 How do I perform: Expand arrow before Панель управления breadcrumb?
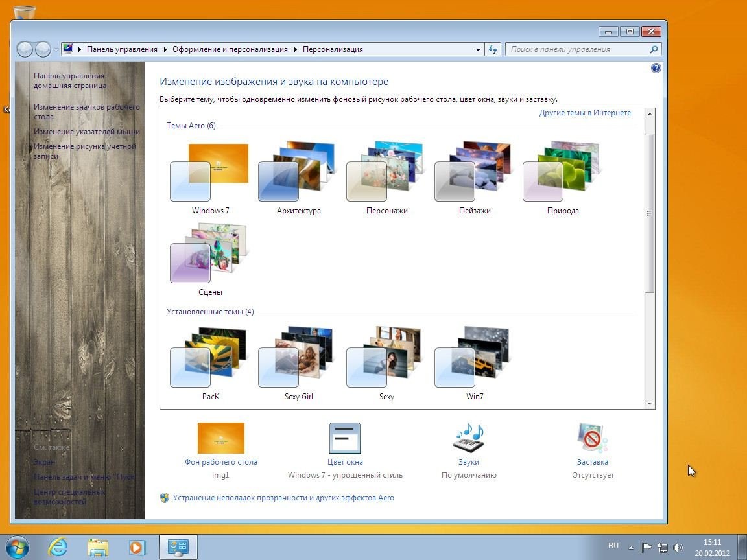80,49
